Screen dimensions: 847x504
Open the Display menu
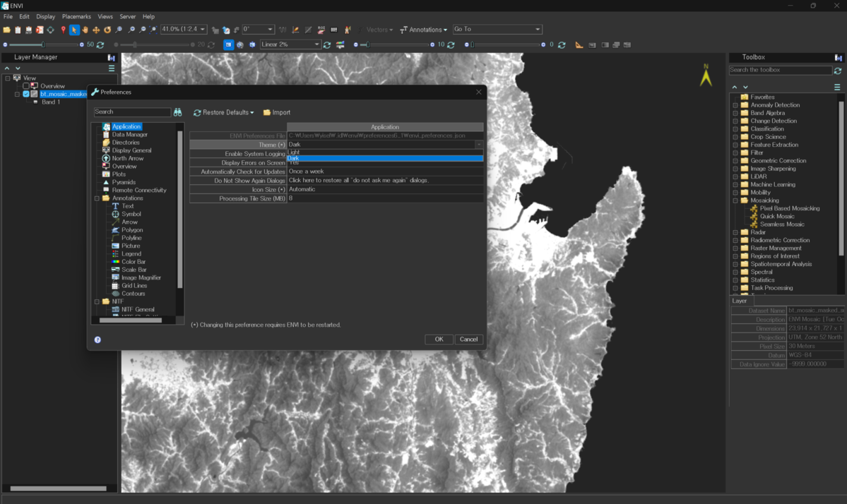click(45, 16)
